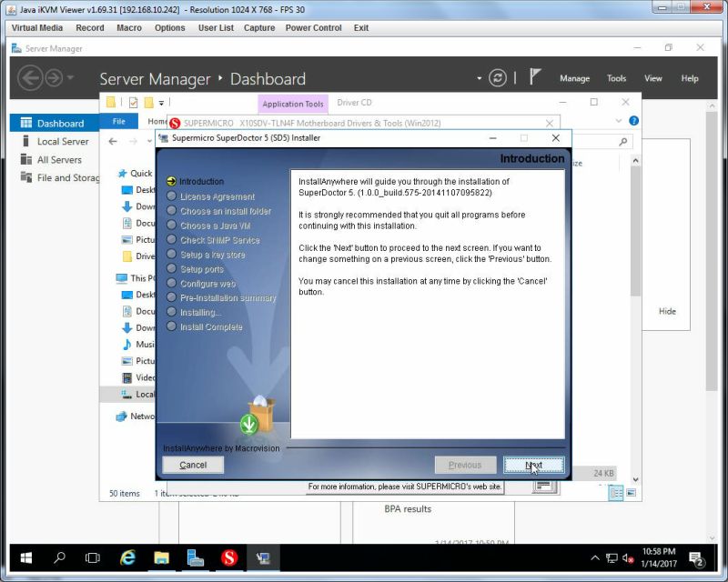This screenshot has width=728, height=582.
Task: Open the Music folder in navigation pane
Action: point(138,345)
